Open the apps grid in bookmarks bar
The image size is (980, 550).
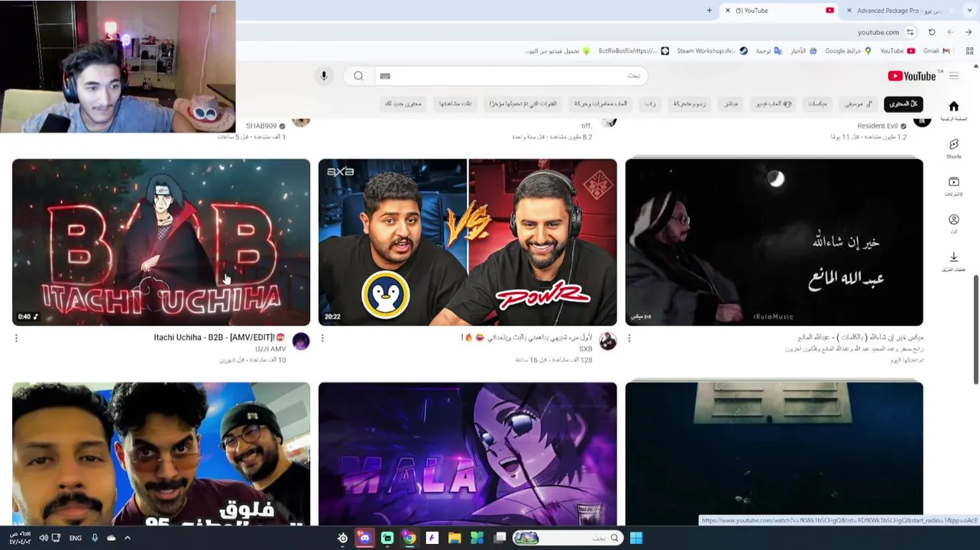click(x=969, y=50)
